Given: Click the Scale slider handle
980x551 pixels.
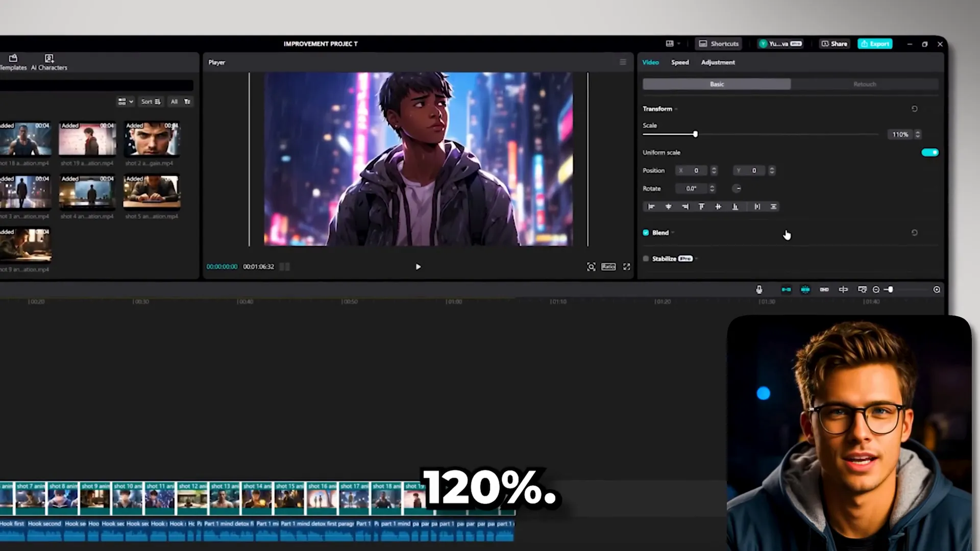Looking at the screenshot, I should 695,134.
